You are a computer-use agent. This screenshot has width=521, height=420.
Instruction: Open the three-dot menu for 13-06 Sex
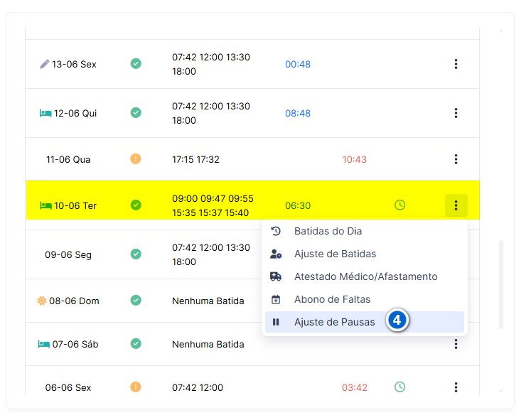[x=456, y=64]
